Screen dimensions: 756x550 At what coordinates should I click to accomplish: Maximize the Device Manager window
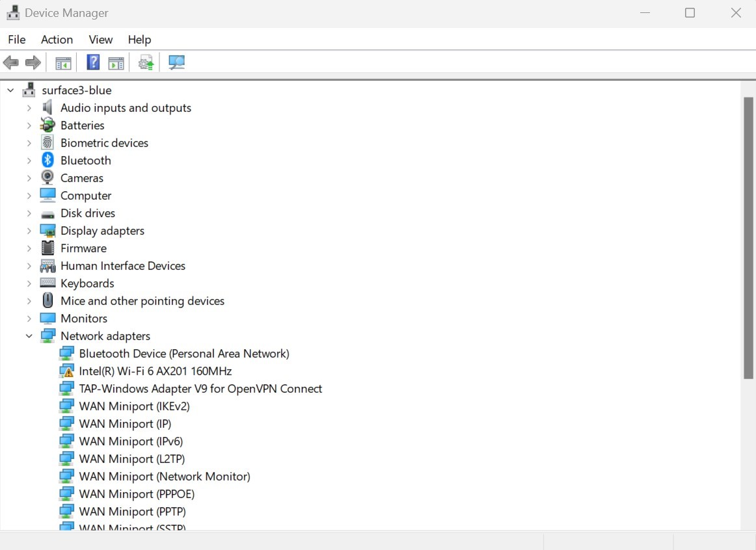(690, 13)
